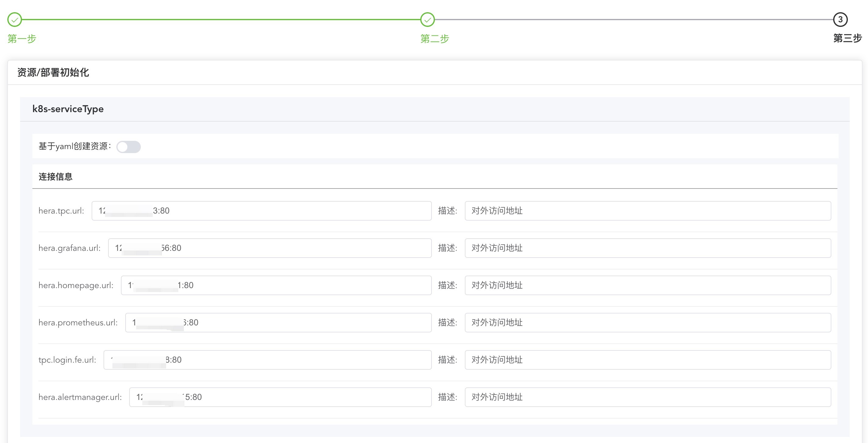Edit the hera.tpc.url input field
The height and width of the screenshot is (443, 868).
261,211
